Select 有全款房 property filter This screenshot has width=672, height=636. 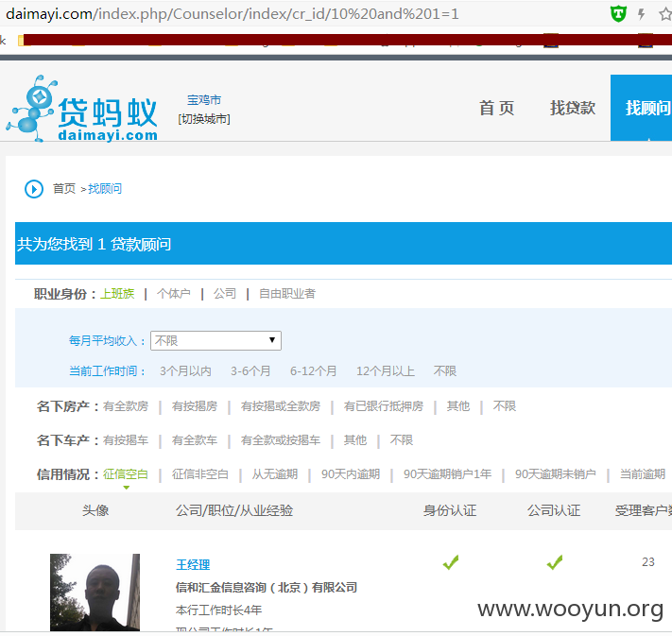click(x=126, y=406)
